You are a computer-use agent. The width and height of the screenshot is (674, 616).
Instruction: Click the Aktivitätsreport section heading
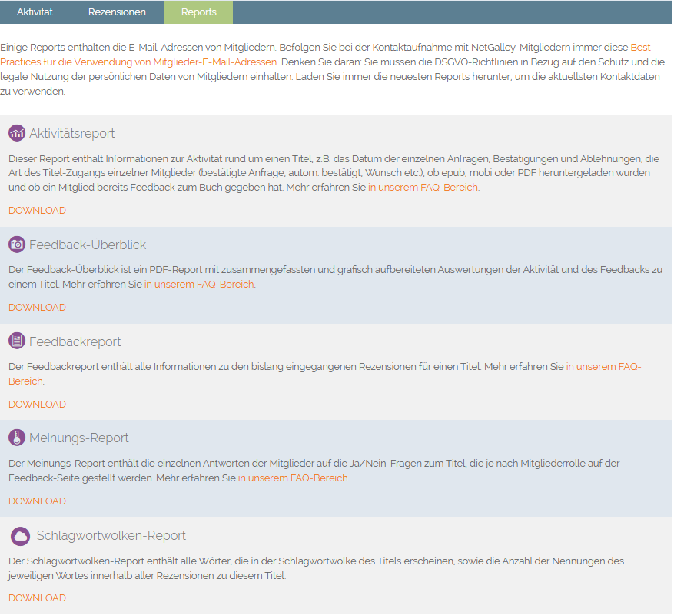click(72, 133)
